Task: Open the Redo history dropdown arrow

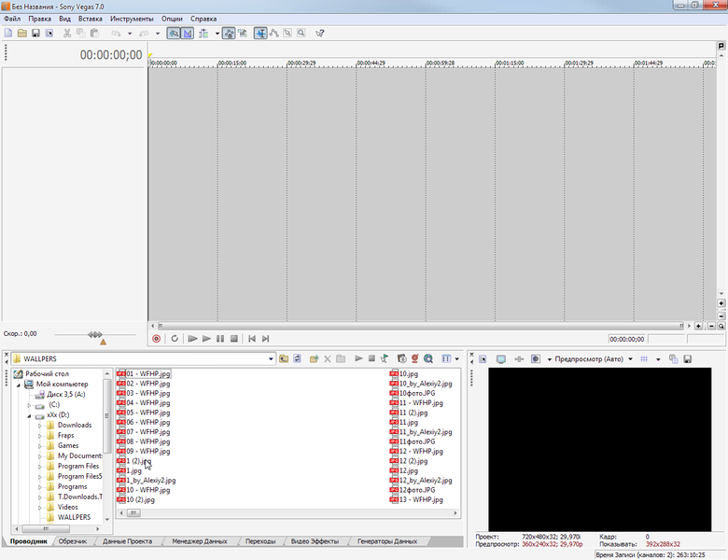Action: [x=158, y=34]
